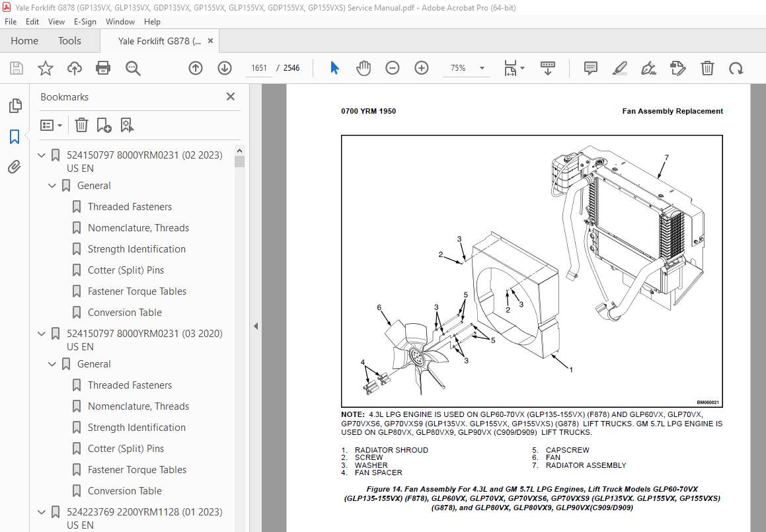The height and width of the screenshot is (532, 766).
Task: Open the Attachments paperclip panel
Action: pyautogui.click(x=15, y=167)
